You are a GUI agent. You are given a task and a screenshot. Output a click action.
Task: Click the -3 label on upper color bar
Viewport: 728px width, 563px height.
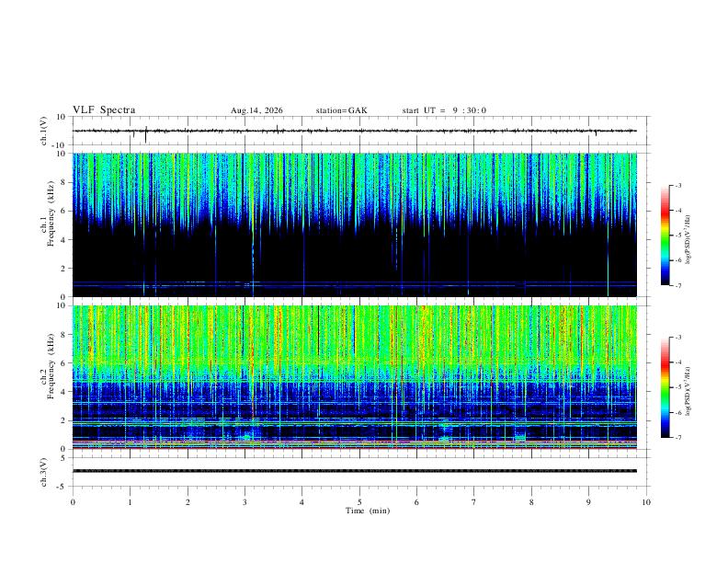(x=678, y=185)
